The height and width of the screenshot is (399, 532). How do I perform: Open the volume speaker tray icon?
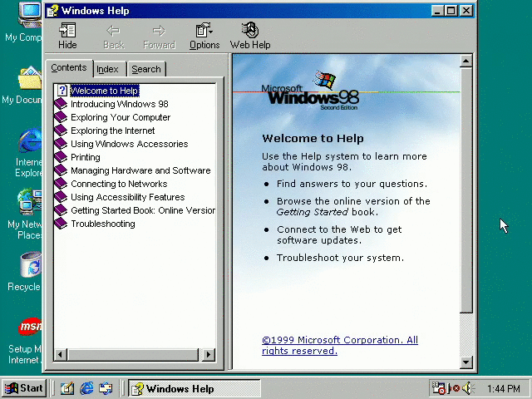[x=469, y=388]
